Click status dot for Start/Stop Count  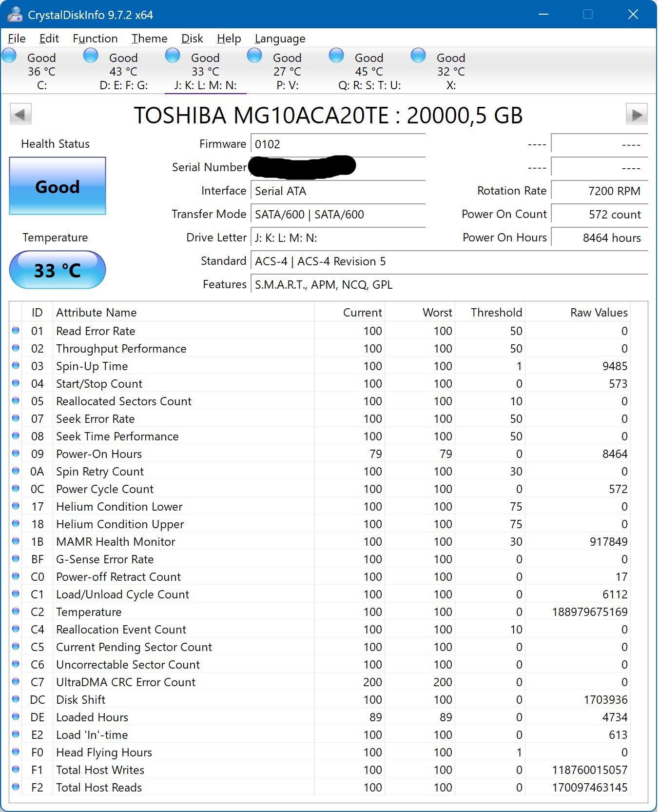pyautogui.click(x=16, y=383)
